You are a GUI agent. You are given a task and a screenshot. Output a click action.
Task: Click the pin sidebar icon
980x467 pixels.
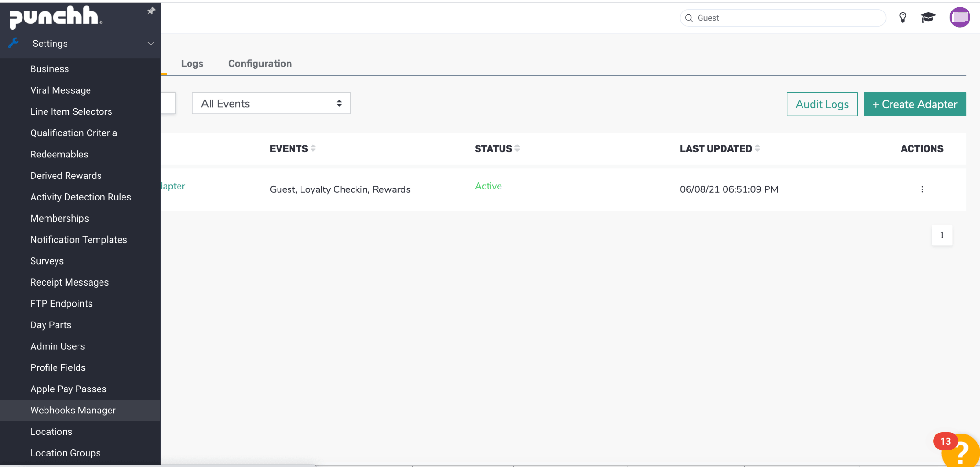coord(151,11)
